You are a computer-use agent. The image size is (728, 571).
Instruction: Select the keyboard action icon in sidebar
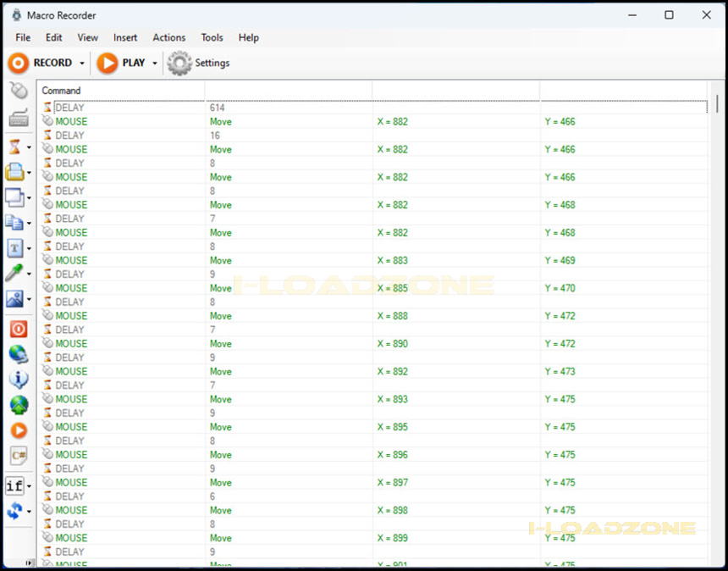19,118
